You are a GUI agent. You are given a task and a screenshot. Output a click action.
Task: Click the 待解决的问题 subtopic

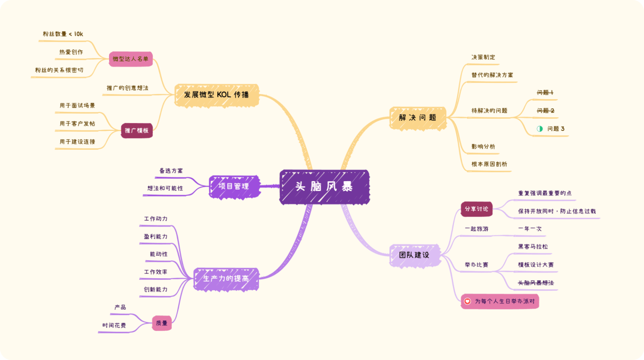(x=489, y=111)
